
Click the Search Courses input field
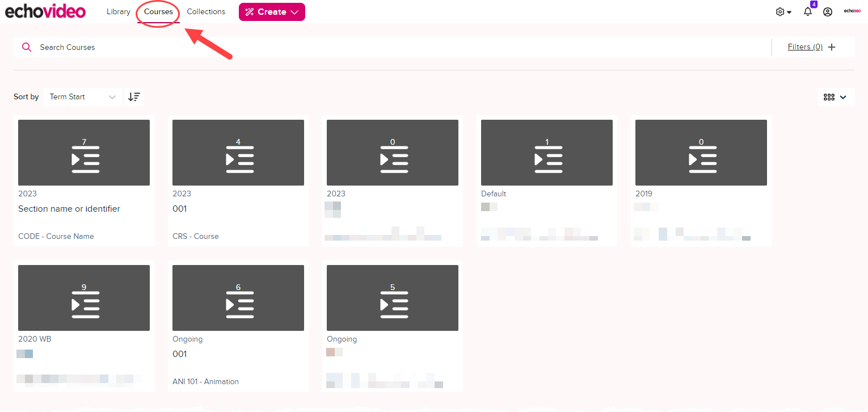pos(227,47)
